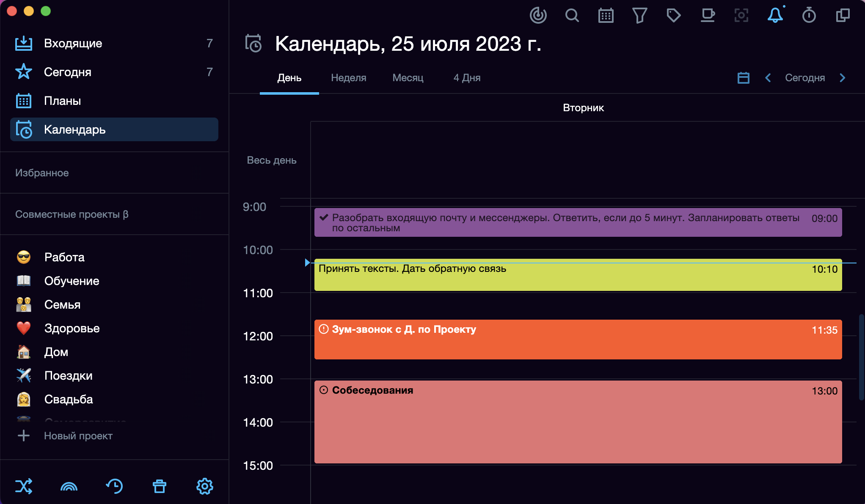Click the 09:00 time on purple task
Image resolution: width=865 pixels, height=504 pixels.
click(x=824, y=219)
